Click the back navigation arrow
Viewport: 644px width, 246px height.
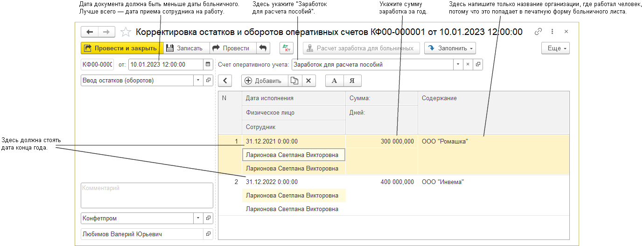[x=90, y=32]
